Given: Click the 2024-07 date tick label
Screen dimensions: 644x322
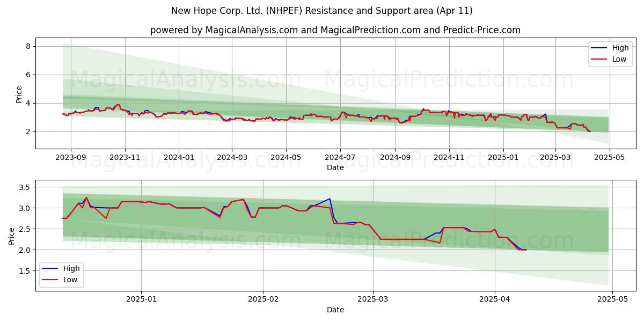Looking at the screenshot, I should point(340,158).
